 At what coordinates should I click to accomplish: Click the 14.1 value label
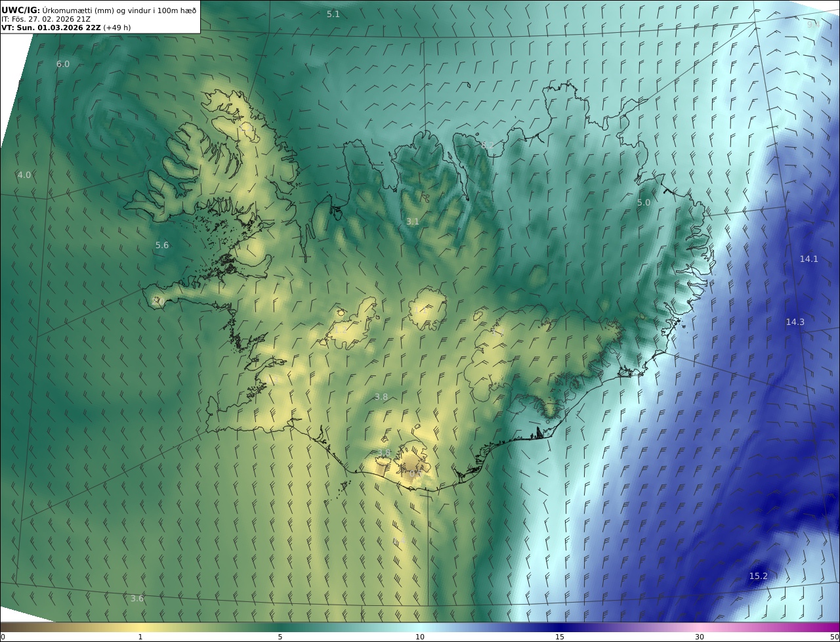click(x=809, y=259)
